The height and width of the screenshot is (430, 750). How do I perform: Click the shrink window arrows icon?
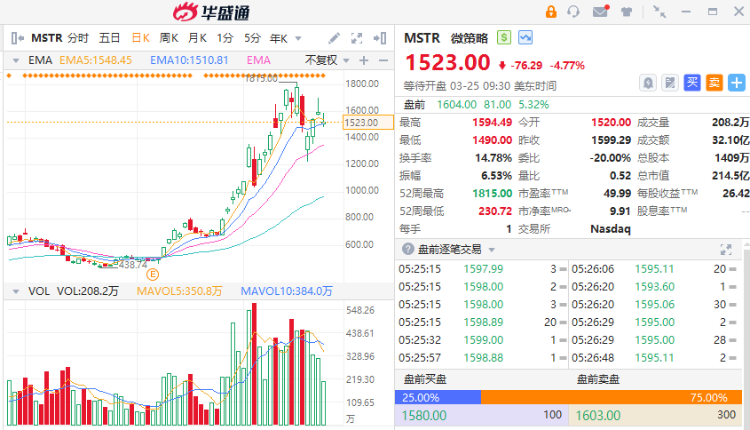[660, 12]
